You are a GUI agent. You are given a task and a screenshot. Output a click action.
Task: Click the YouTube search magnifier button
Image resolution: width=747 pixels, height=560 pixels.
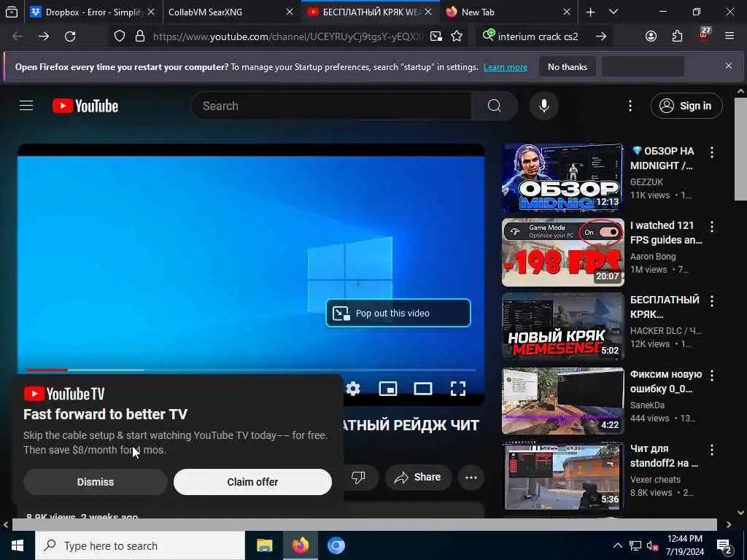(x=495, y=106)
